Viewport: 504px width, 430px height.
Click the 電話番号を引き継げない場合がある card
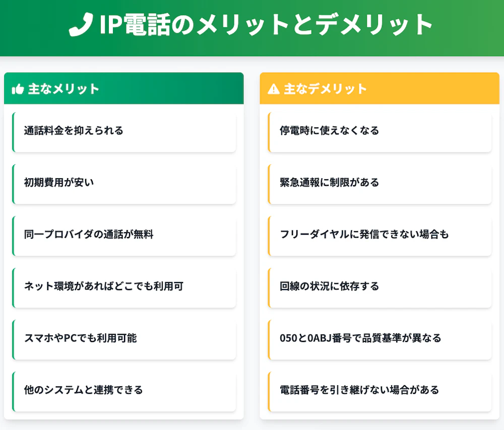380,390
